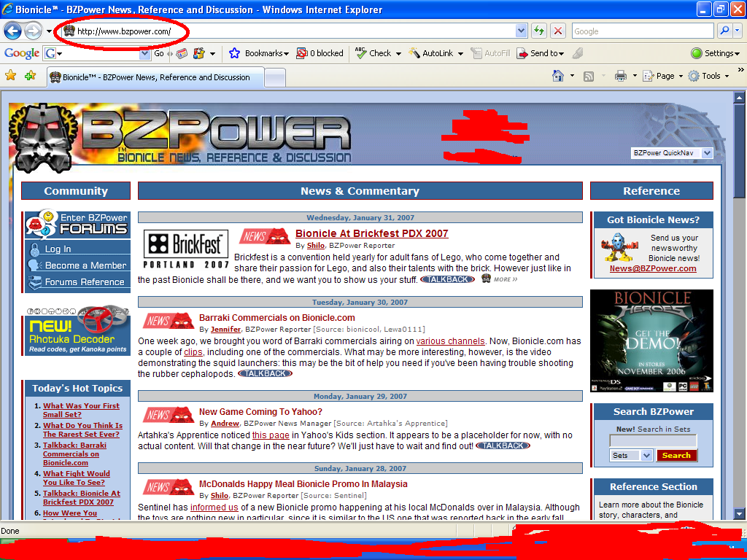This screenshot has width=747, height=560.
Task: Click the yellow Favorites Center star
Action: [x=10, y=75]
